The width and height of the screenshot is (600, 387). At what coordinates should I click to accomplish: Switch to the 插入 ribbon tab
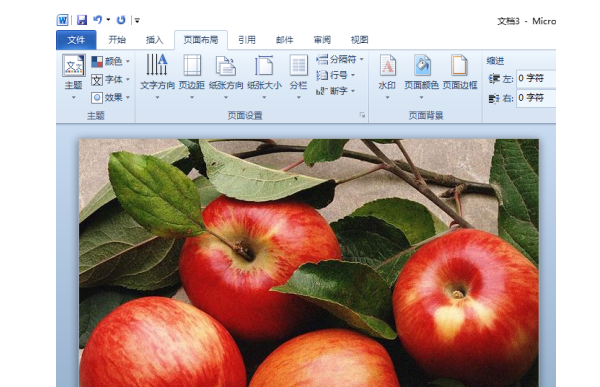[x=155, y=40]
